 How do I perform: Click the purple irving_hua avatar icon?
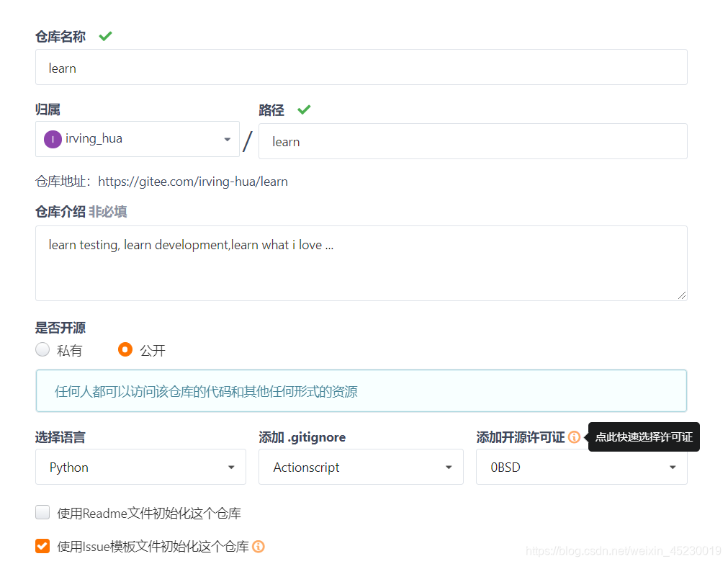click(x=53, y=139)
